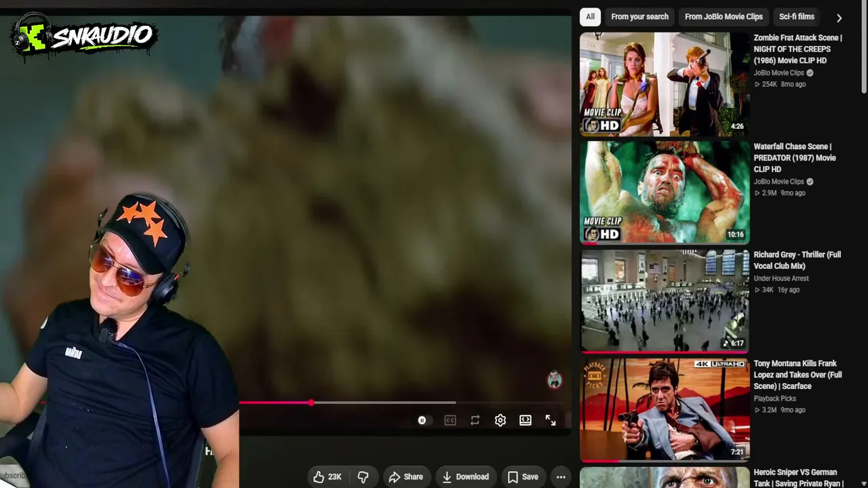Visit the Under House Arrest channel
868x488 pixels.
[781, 279]
